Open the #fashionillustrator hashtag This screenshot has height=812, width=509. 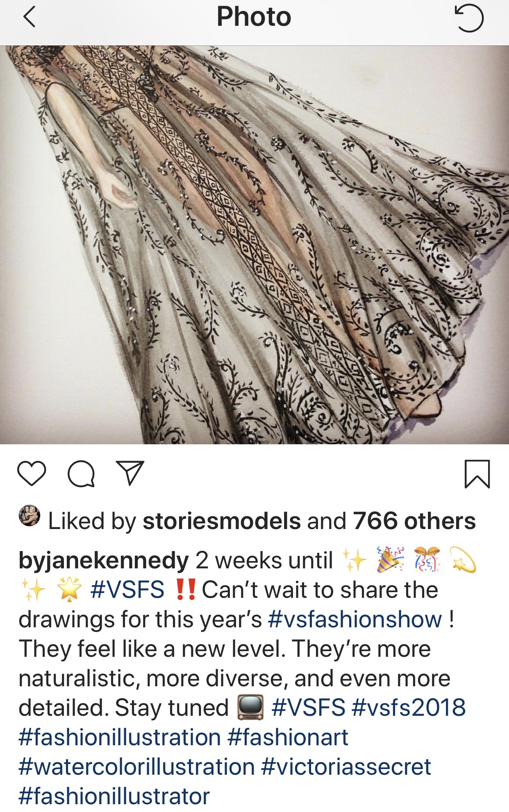[x=114, y=796]
